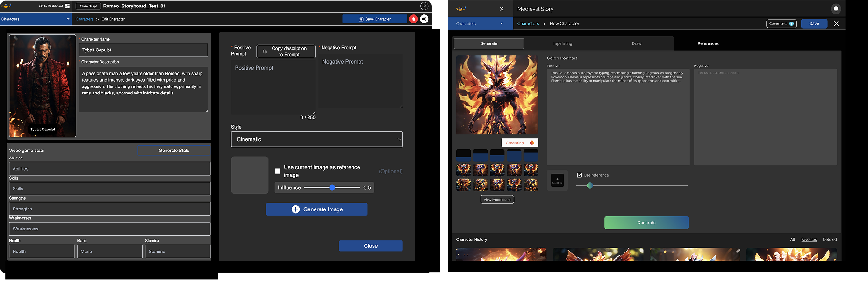Image resolution: width=868 pixels, height=295 pixels.
Task: Open the Cinematic style dropdown
Action: pos(316,139)
